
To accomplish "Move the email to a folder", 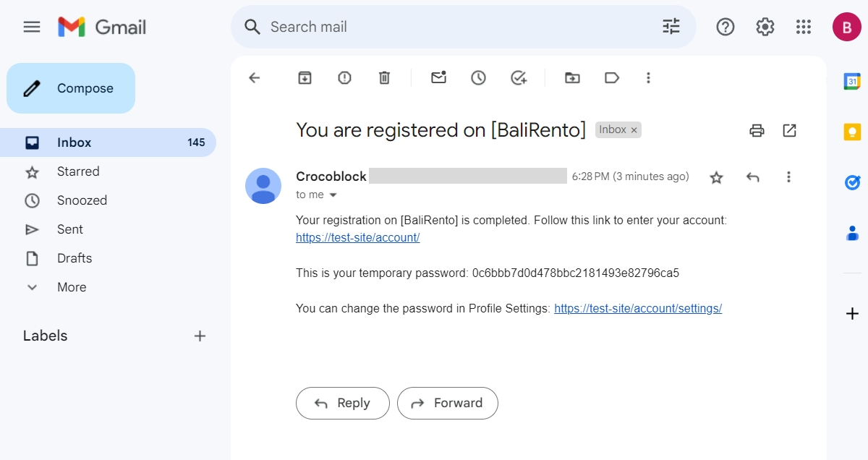I will tap(572, 77).
